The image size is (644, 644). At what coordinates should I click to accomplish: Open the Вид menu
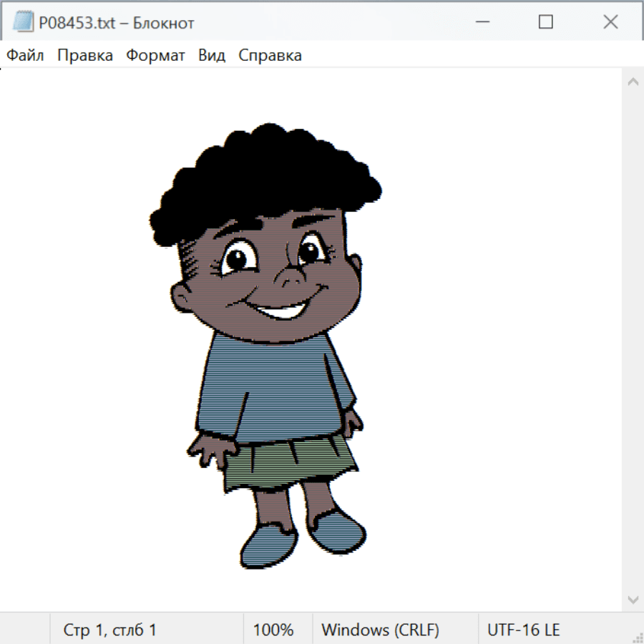212,56
